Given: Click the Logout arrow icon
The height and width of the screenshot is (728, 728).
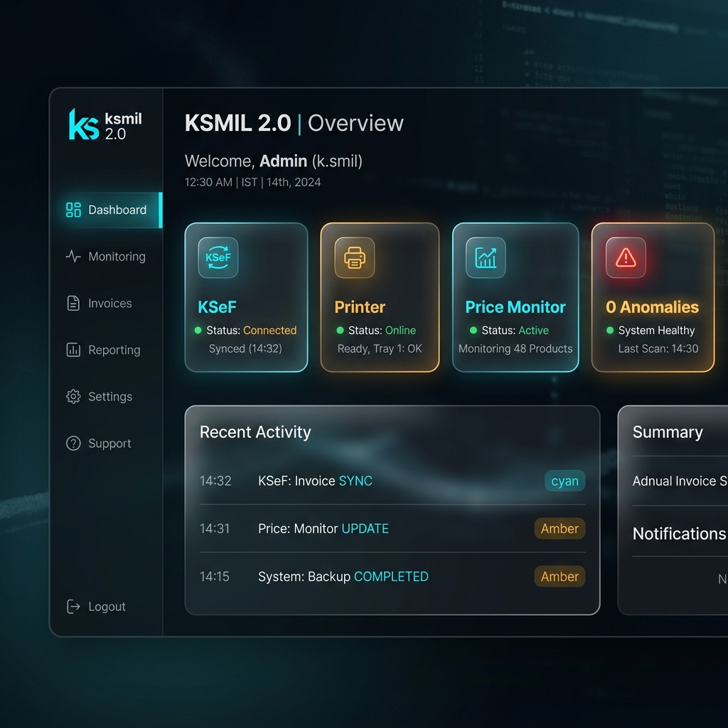Looking at the screenshot, I should point(73,606).
